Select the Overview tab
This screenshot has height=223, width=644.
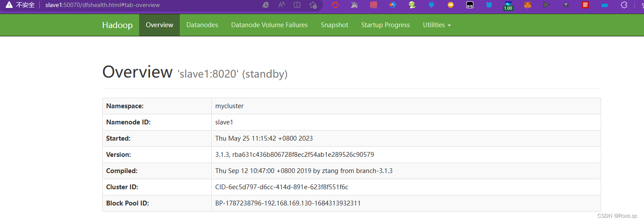[x=159, y=25]
